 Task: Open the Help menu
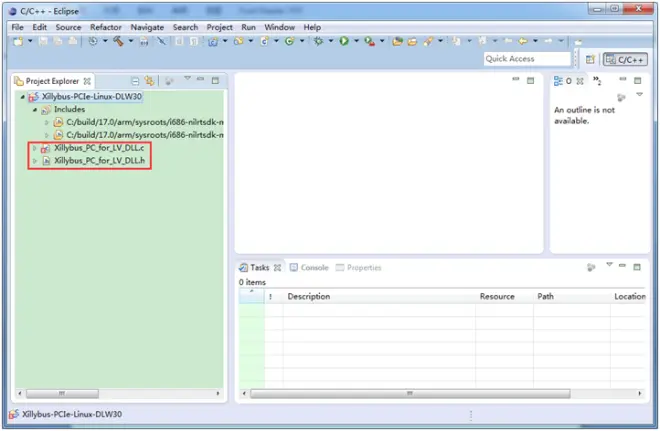[312, 27]
